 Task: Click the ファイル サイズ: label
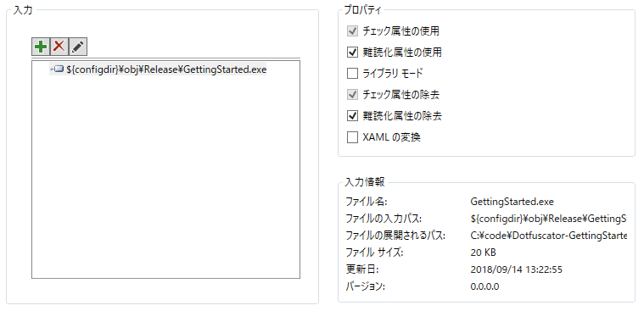point(374,253)
